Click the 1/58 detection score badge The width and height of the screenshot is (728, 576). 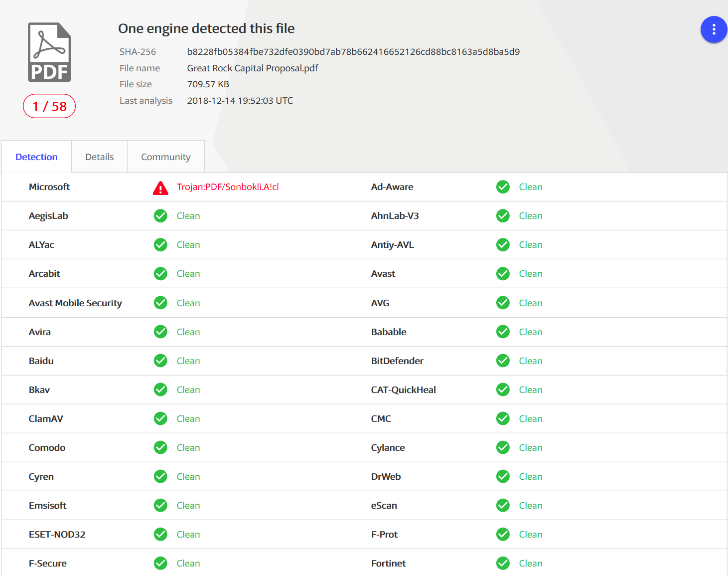tap(49, 106)
